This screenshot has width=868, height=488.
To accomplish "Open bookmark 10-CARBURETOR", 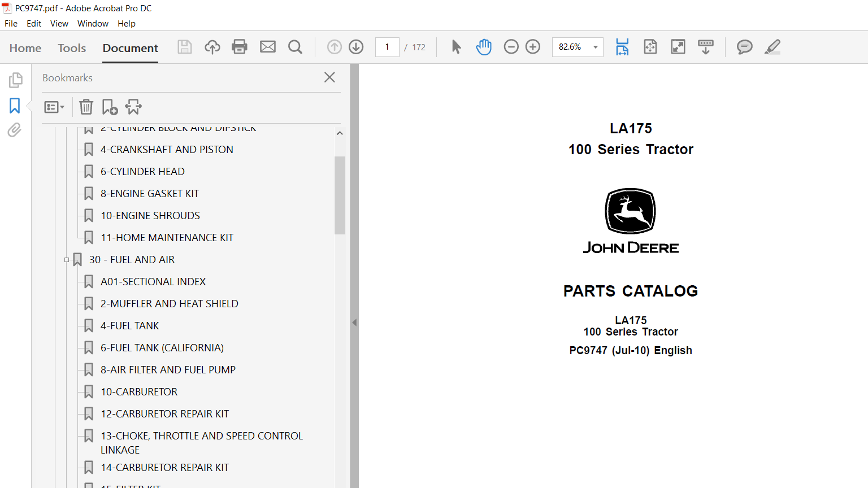I will coord(139,392).
